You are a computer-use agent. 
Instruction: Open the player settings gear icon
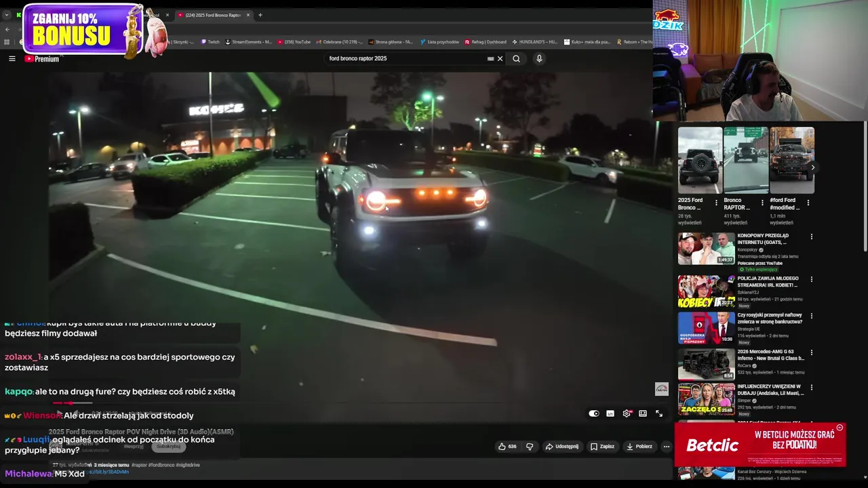[x=627, y=413]
